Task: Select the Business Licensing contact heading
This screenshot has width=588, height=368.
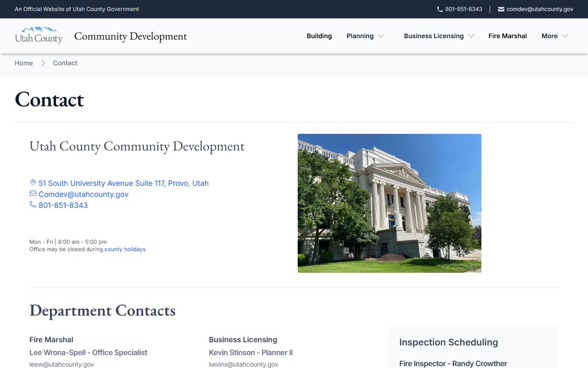Action: [243, 340]
